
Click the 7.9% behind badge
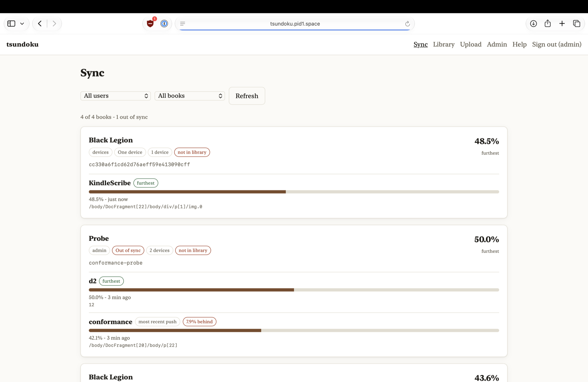(199, 321)
